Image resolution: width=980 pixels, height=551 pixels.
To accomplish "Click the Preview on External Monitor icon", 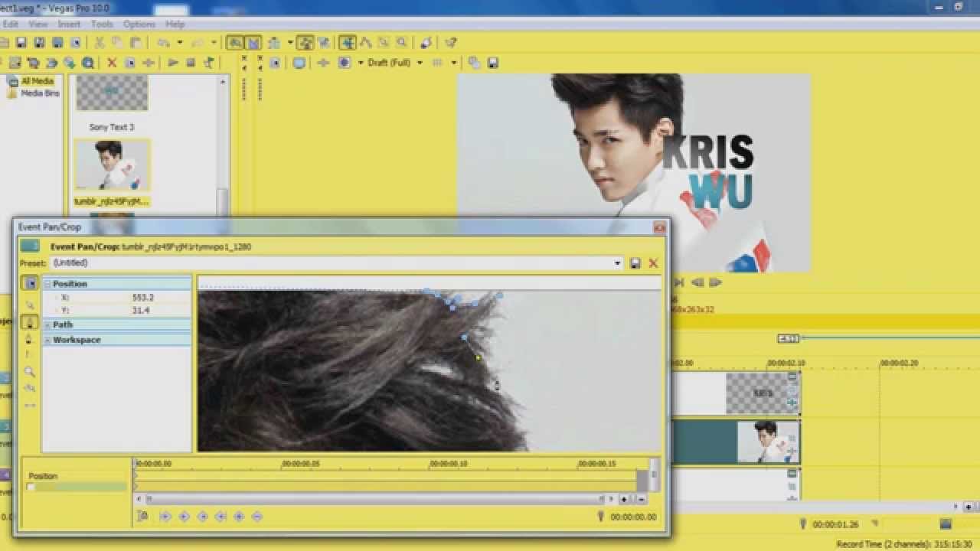I will click(x=299, y=63).
